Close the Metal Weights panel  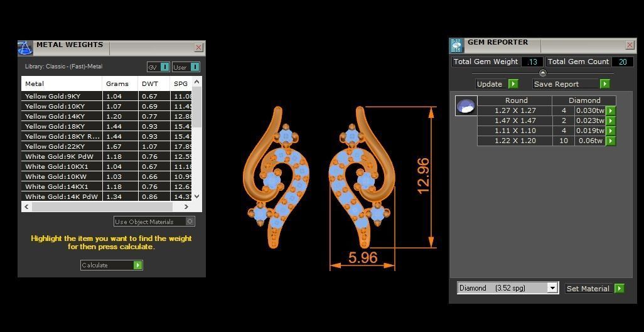[199, 48]
